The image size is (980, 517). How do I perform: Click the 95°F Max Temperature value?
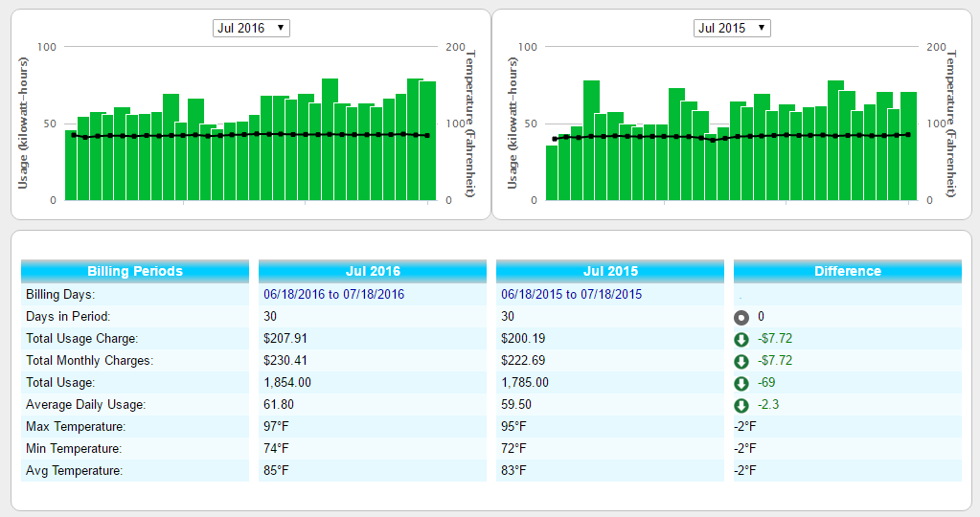[513, 426]
